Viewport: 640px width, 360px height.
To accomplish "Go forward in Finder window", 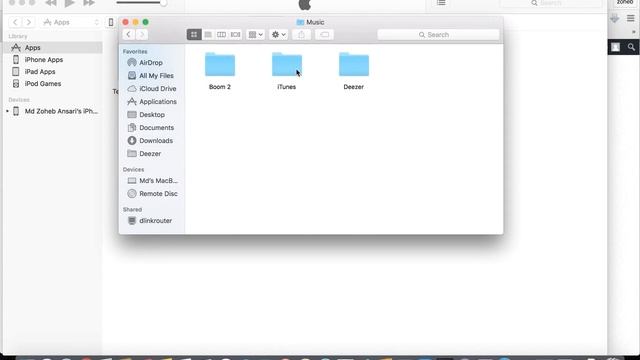I will [x=142, y=35].
